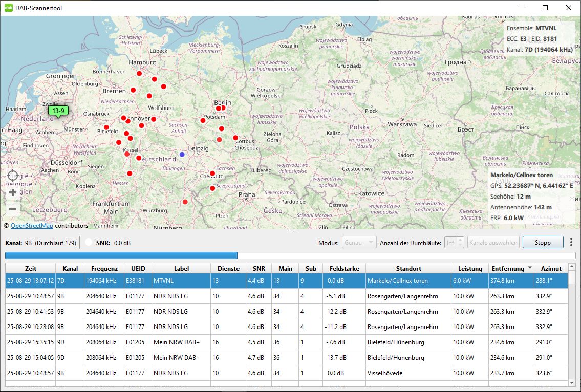Sort table by the Kanal column header
Screen dimensions: 581x392
(70, 268)
